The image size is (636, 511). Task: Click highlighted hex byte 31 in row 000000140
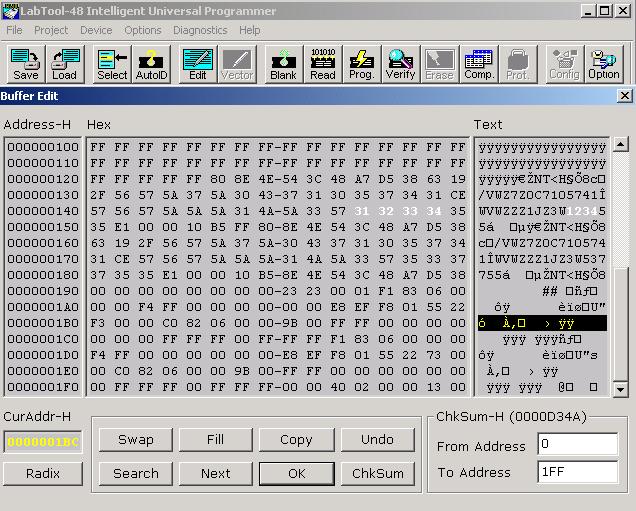(361, 211)
